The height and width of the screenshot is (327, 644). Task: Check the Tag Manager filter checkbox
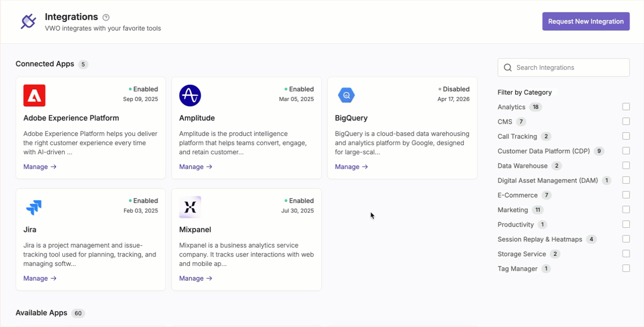coord(626,268)
